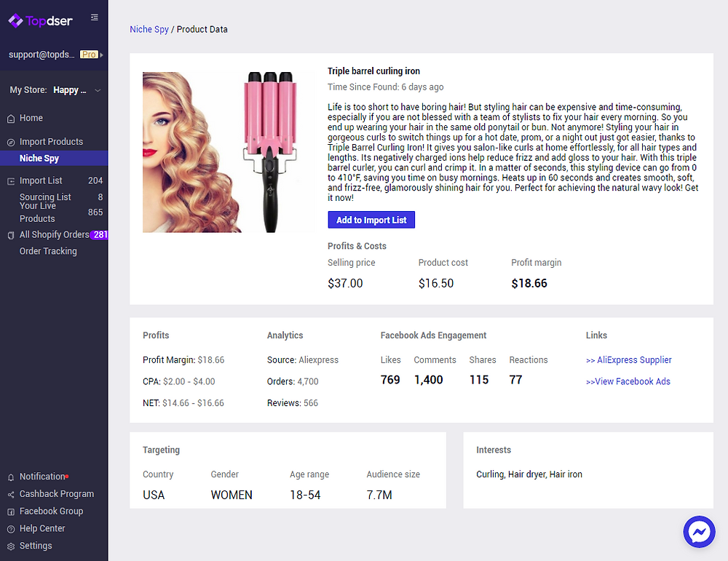Collapse sidebar with the menu toggle icon
This screenshot has height=561, width=728.
(x=94, y=17)
